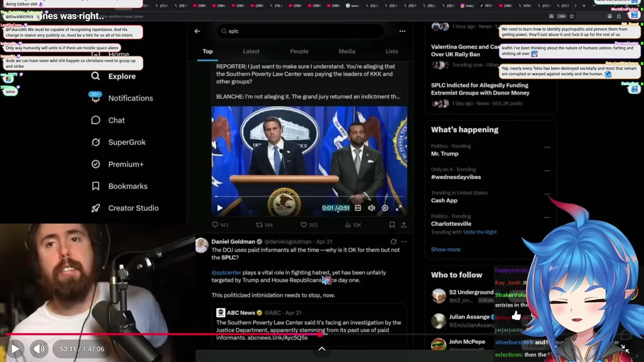Open the #wednesdayvibes trend
This screenshot has width=644, height=362.
point(456,177)
